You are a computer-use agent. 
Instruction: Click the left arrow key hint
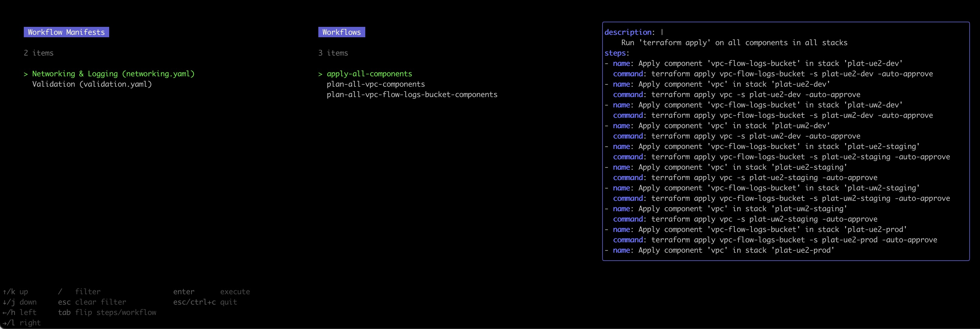20,312
